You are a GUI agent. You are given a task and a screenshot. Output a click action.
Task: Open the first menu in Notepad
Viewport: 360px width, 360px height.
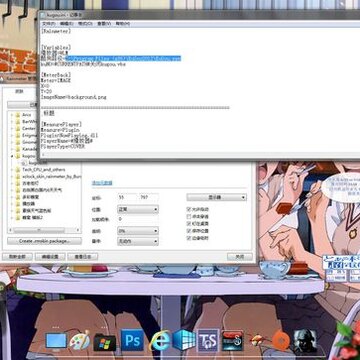pyautogui.click(x=48, y=24)
